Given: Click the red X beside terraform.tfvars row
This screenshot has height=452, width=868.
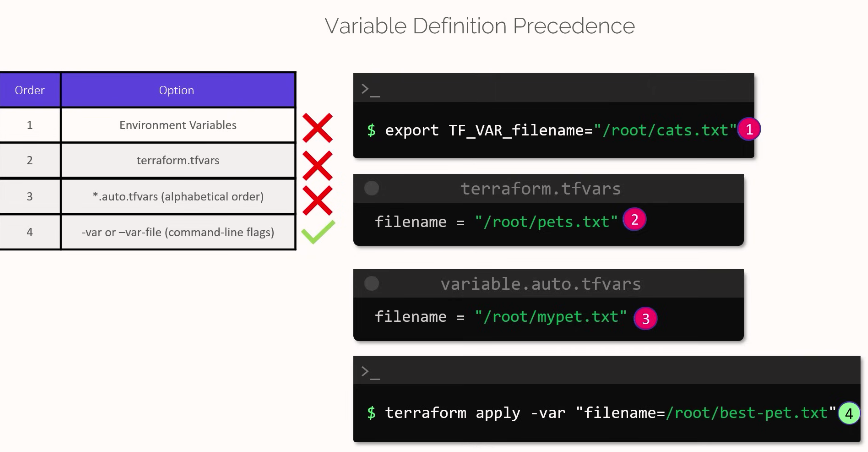Looking at the screenshot, I should [x=317, y=165].
